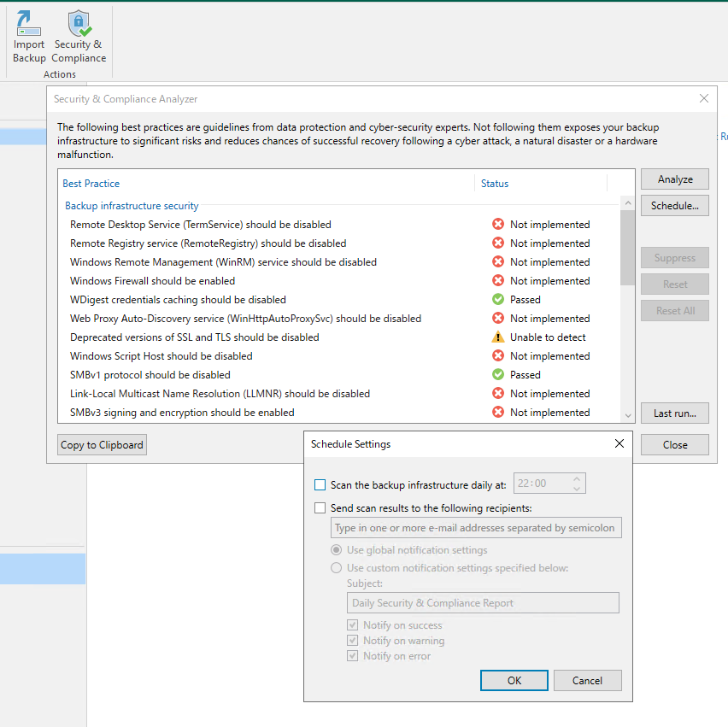Viewport: 728px width, 727px height.
Task: Open Last run... details
Action: [x=675, y=413]
